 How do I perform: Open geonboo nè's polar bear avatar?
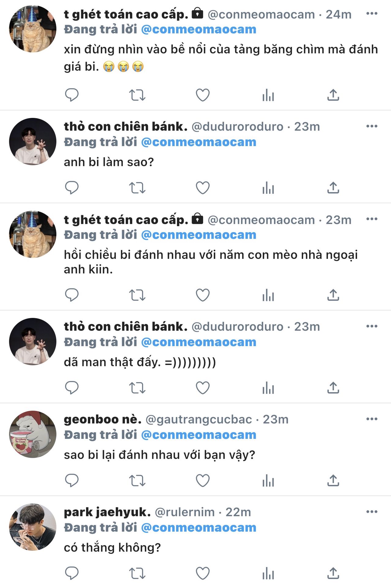[x=33, y=434]
